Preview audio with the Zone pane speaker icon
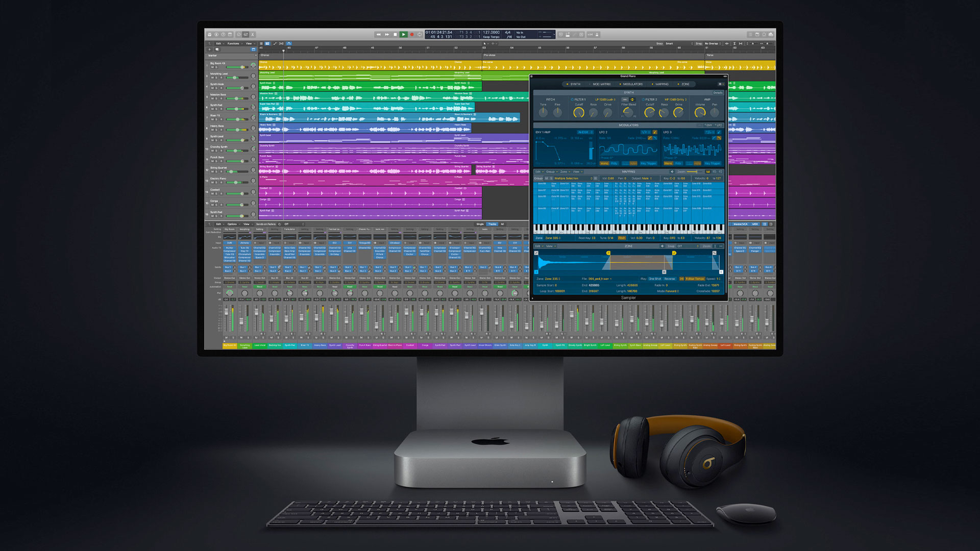 663,246
